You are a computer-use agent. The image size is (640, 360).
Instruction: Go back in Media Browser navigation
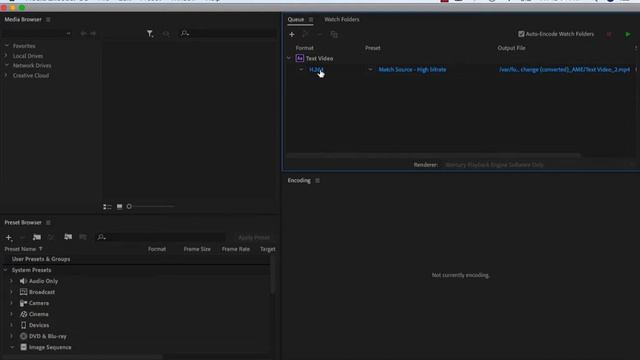(83, 33)
